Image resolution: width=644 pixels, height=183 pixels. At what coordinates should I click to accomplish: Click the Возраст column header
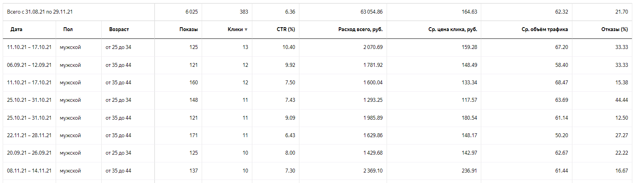[119, 30]
